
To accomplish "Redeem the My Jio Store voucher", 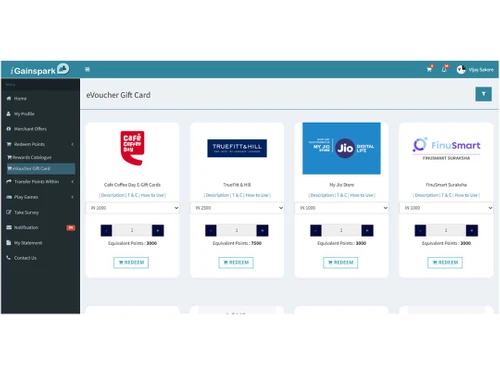I will [x=341, y=263].
